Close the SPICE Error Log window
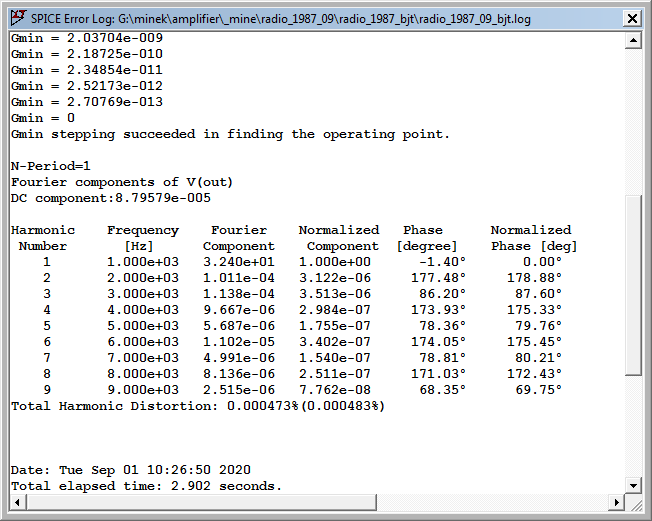 coord(632,19)
